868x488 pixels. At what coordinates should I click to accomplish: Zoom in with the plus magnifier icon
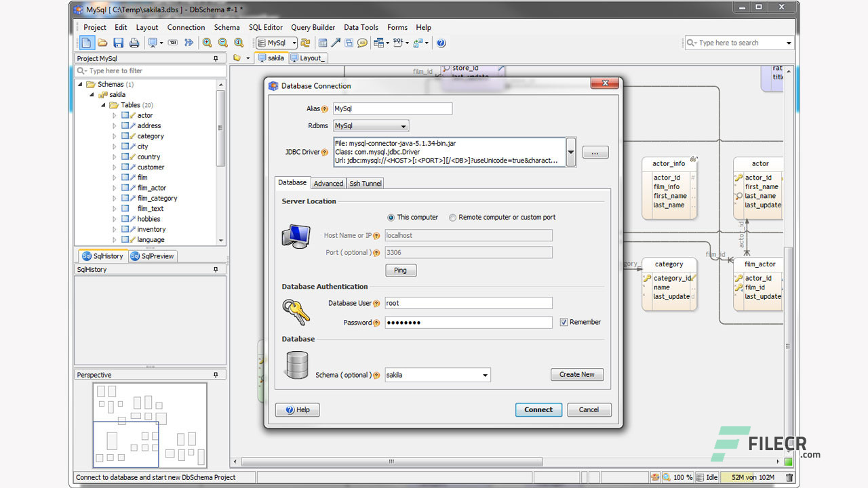pos(207,43)
